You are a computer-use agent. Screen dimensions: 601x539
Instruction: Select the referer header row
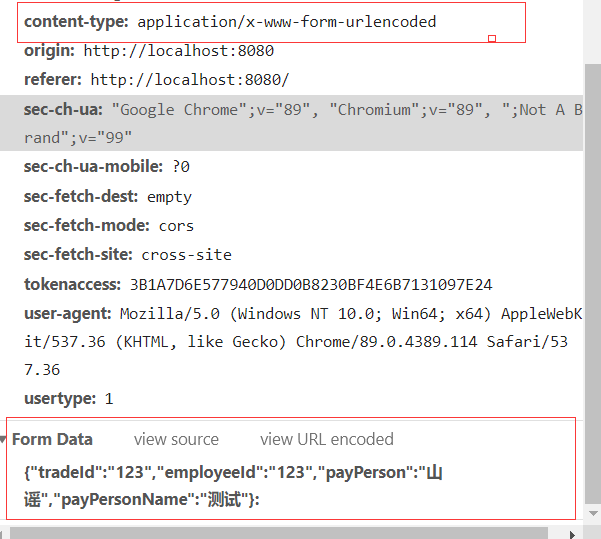pyautogui.click(x=156, y=80)
